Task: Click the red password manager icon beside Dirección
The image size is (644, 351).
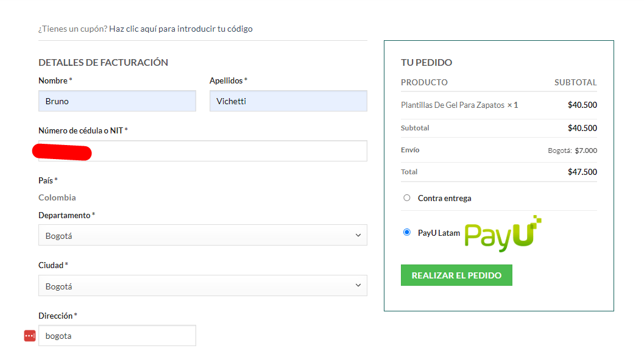Action: click(x=30, y=336)
